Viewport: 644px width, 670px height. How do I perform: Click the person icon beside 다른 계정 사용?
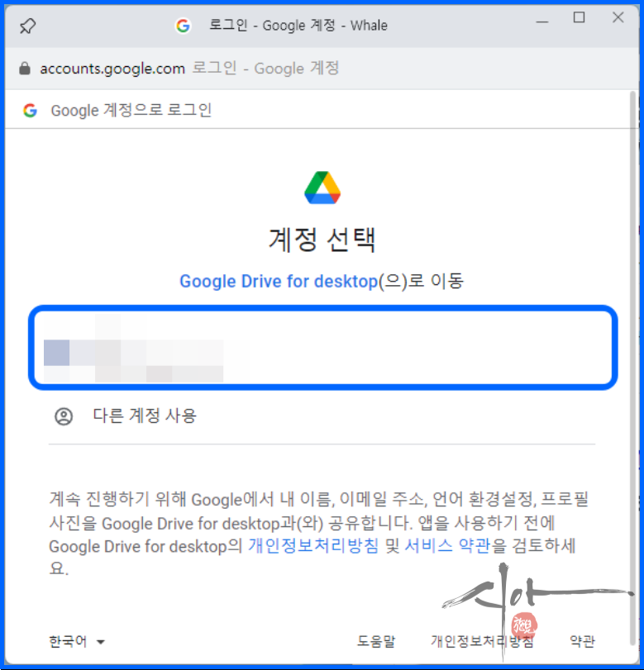(64, 416)
